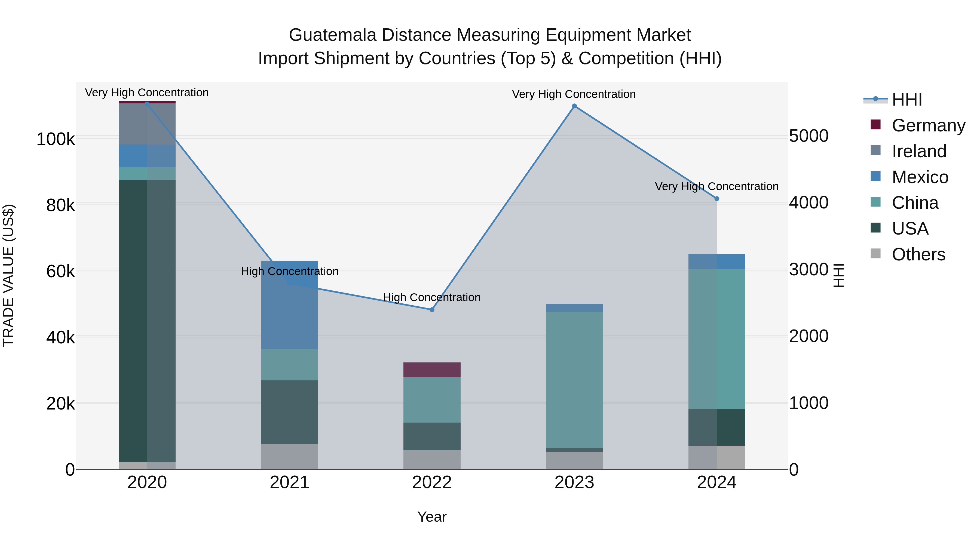Click the 60k trade value tick label
Image resolution: width=980 pixels, height=551 pixels.
pyautogui.click(x=61, y=272)
